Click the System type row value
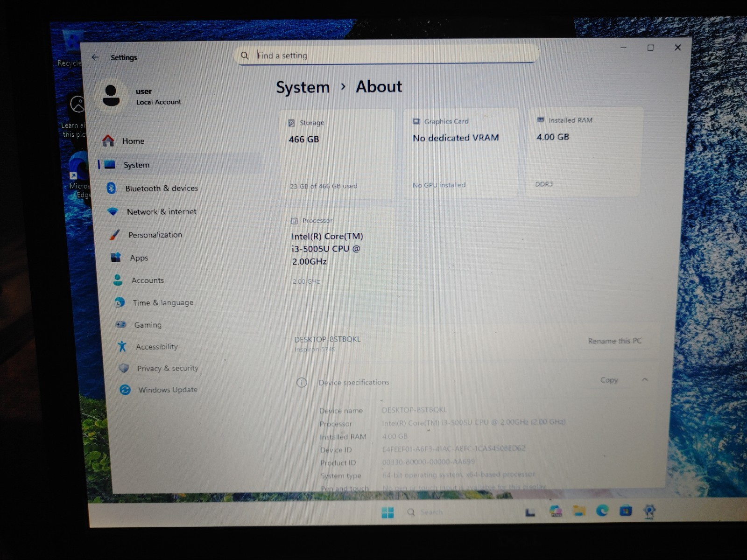This screenshot has height=560, width=747. pyautogui.click(x=458, y=475)
